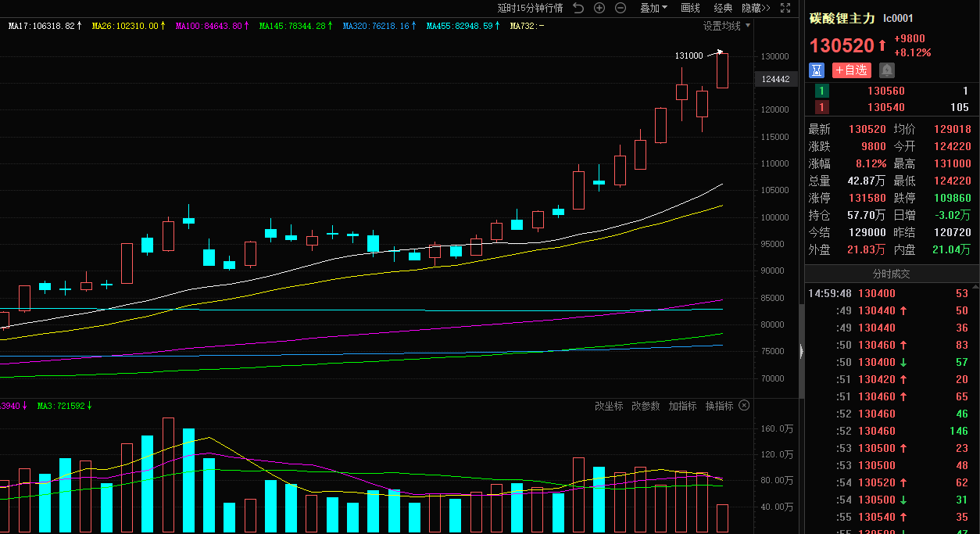This screenshot has height=534, width=980.
Task: Click the panel collapse arrow beside price axis
Action: pyautogui.click(x=801, y=352)
